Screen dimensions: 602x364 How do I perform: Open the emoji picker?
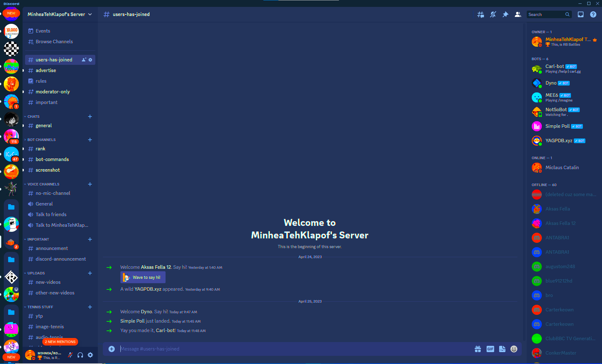tap(514, 349)
